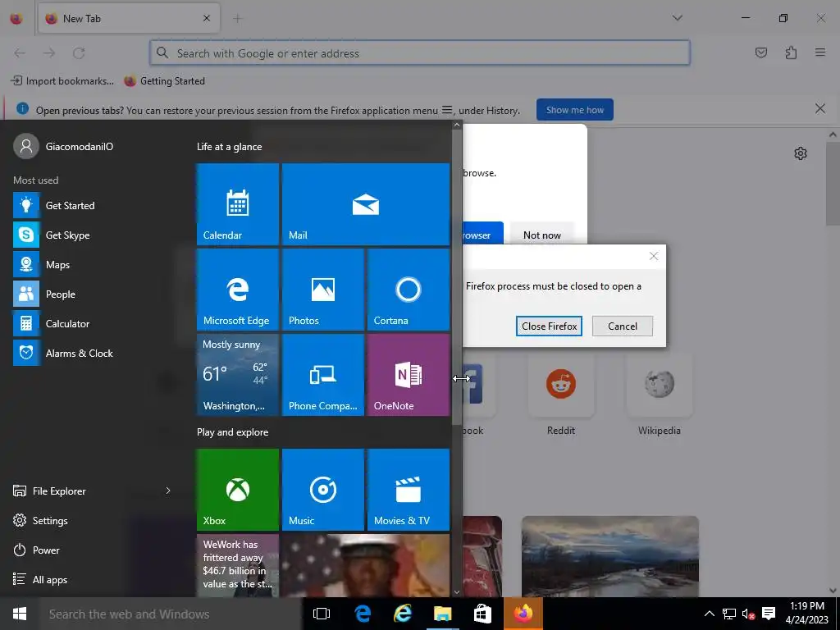This screenshot has width=840, height=630.
Task: Click the taskbar clock and date
Action: pyautogui.click(x=807, y=614)
